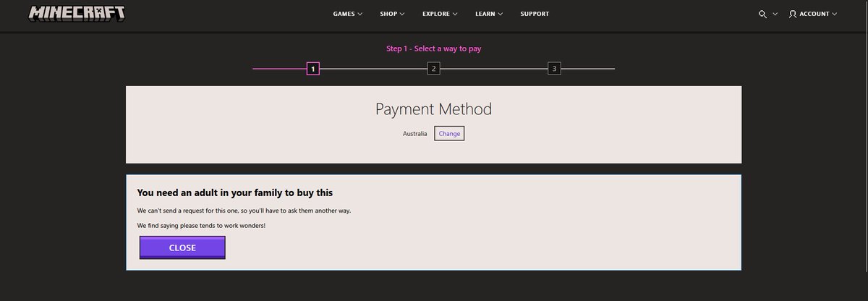Click the Payment Method heading
868x301 pixels.
pos(433,109)
